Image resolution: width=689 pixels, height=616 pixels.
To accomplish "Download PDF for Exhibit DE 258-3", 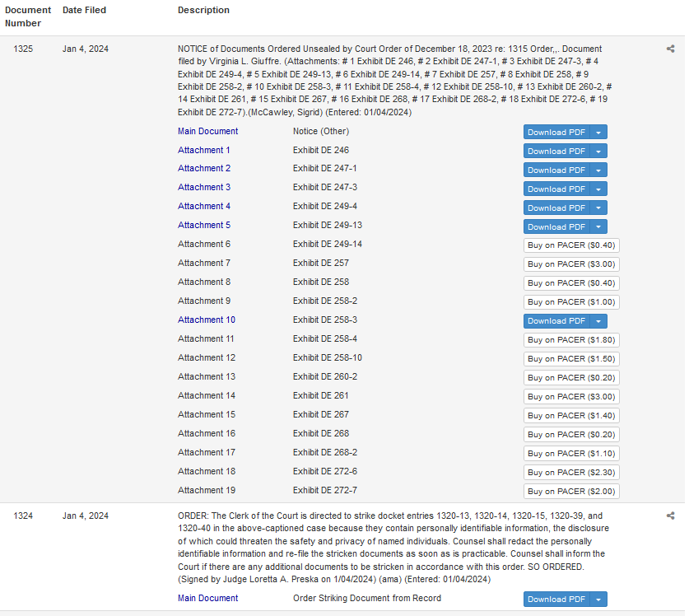I will pos(556,321).
